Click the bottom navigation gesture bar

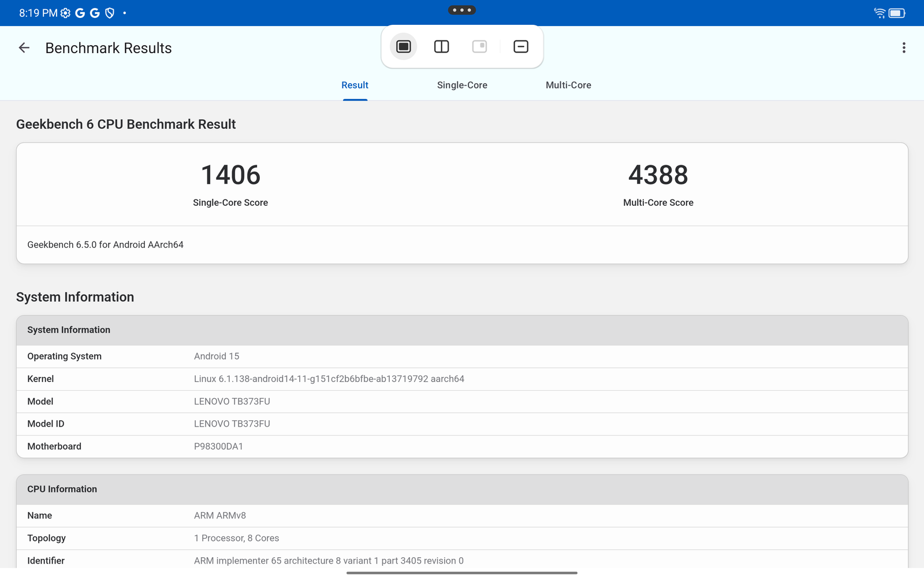(x=462, y=573)
